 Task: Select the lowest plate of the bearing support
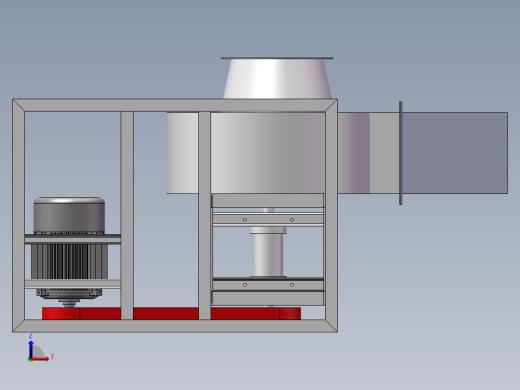[268, 298]
